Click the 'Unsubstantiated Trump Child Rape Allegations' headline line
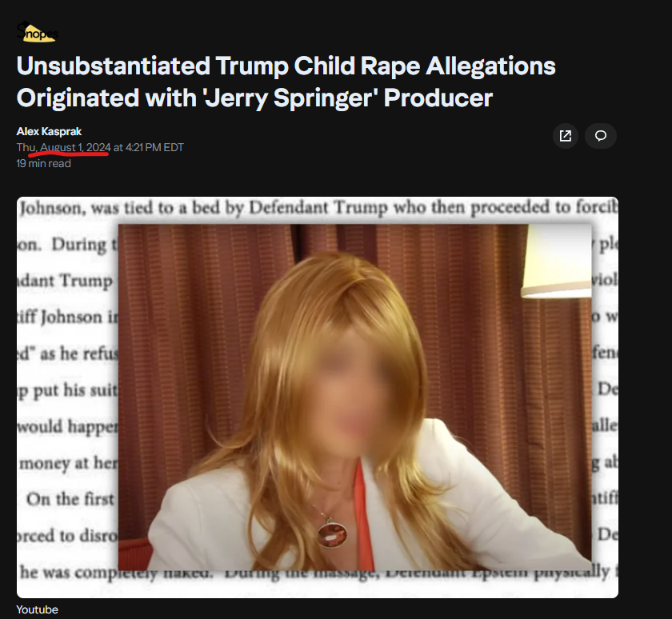Viewport: 672px width, 619px height. click(x=286, y=66)
